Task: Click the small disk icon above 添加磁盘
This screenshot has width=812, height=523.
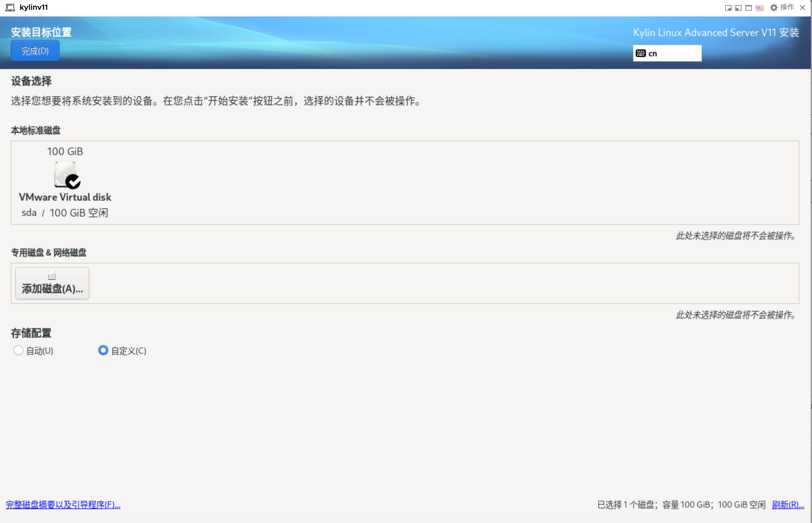Action: click(52, 275)
